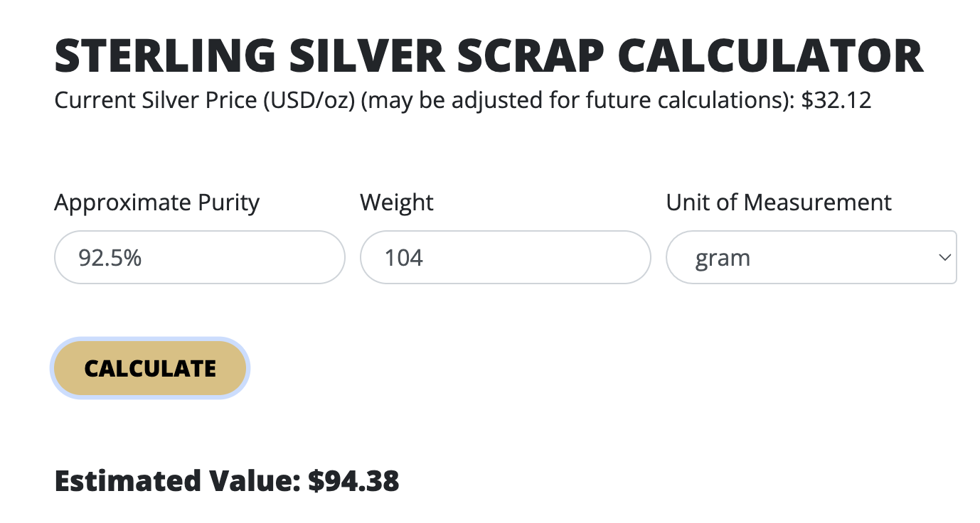Click the Unit of Measurement label

(779, 203)
